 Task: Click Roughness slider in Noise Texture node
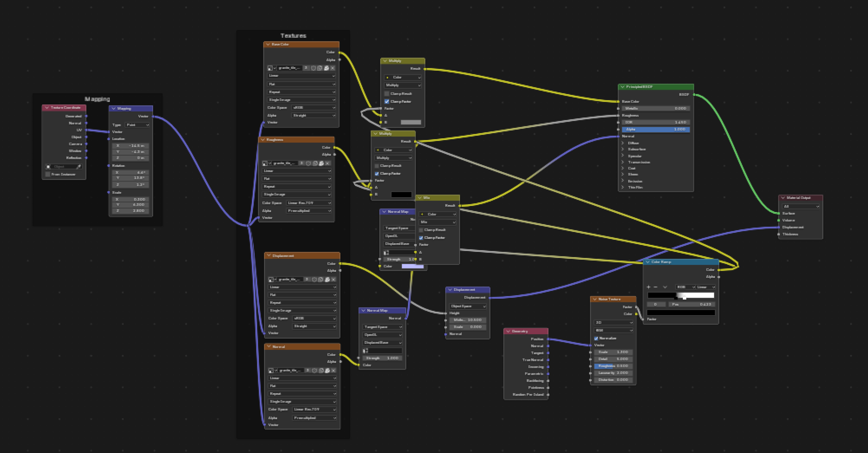pos(613,366)
